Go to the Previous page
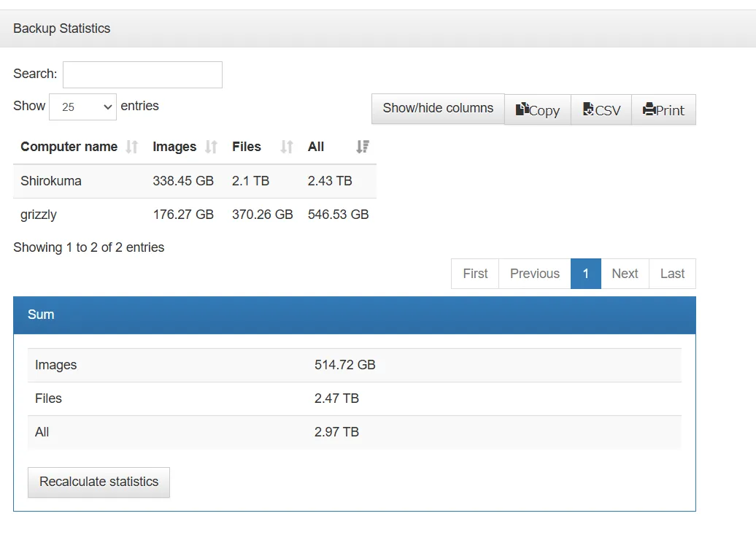The width and height of the screenshot is (756, 543). 534,274
